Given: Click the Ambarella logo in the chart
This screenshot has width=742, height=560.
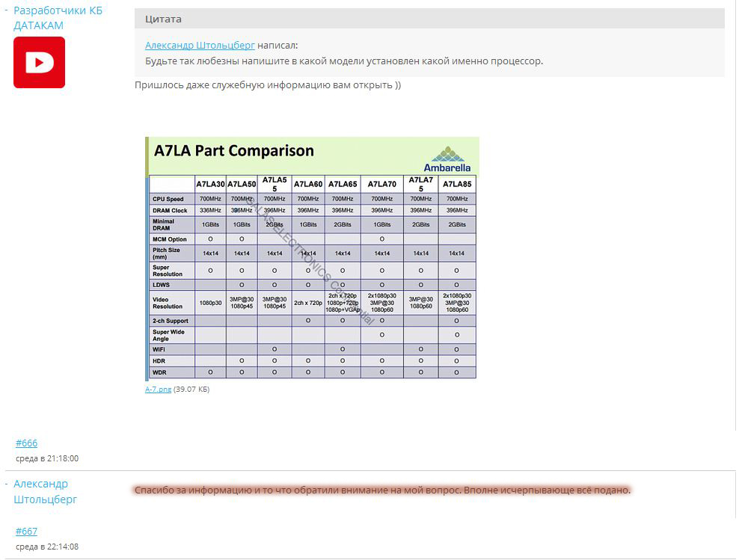Looking at the screenshot, I should (x=447, y=159).
